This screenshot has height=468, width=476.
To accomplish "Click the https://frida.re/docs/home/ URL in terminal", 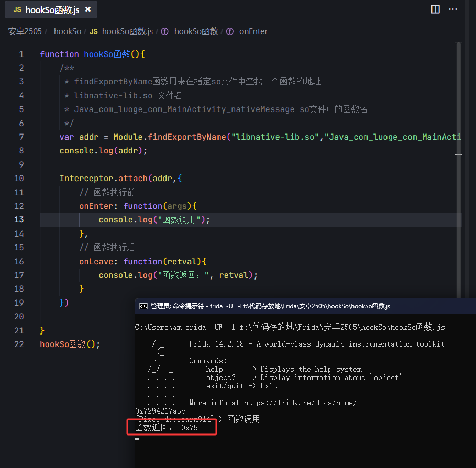I will [300, 403].
